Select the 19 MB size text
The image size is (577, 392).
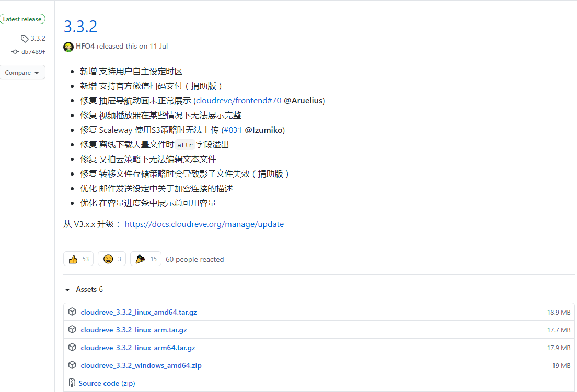point(561,365)
